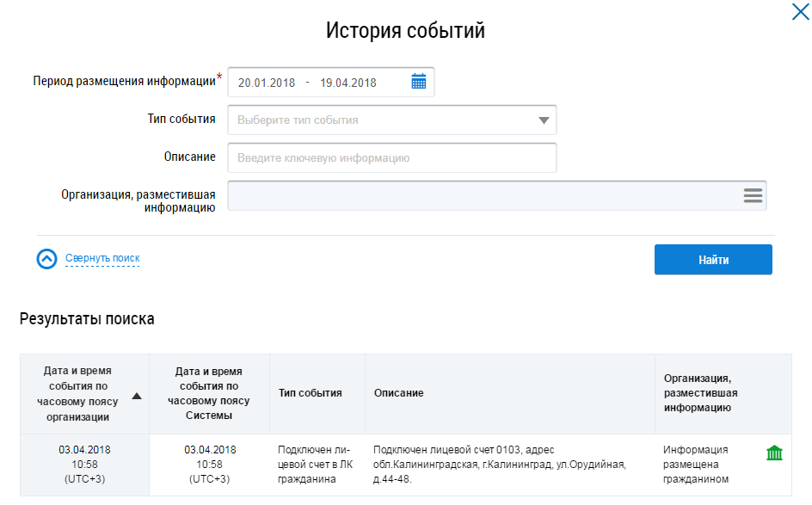Click the Тип события column header
Image resolution: width=812 pixels, height=505 pixels.
click(x=310, y=393)
